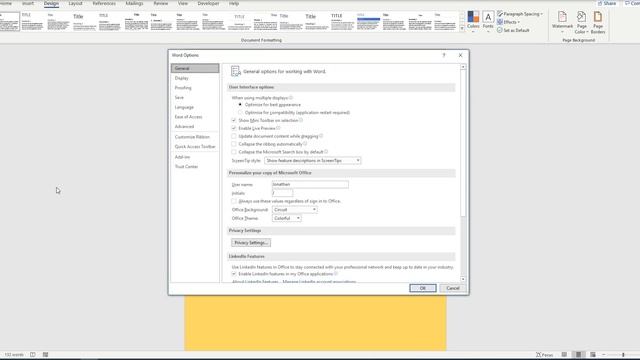
Task: Select the blue-banded document style thumbnail
Action: (x=368, y=22)
